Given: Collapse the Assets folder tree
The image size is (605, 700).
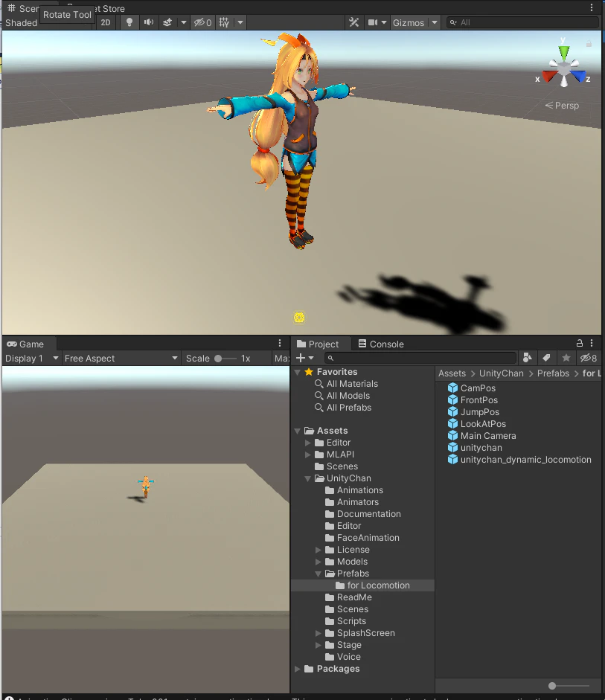Looking at the screenshot, I should click(x=298, y=431).
